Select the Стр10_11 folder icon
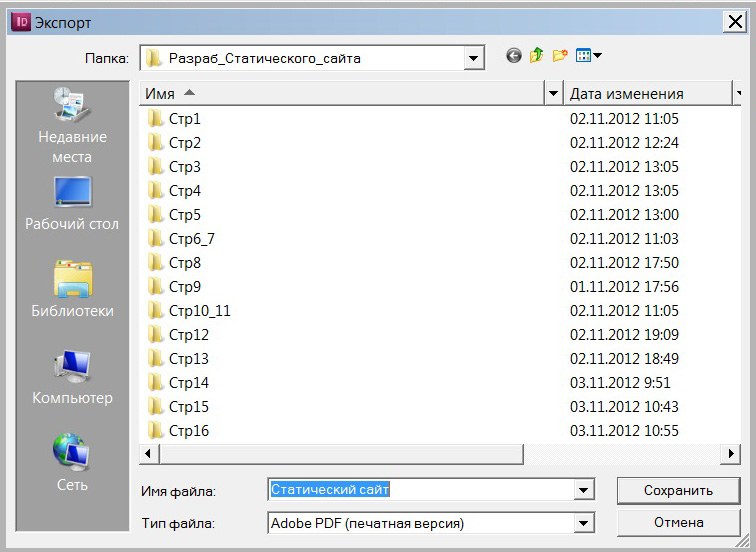Viewport: 756px width, 552px height. pos(155,311)
